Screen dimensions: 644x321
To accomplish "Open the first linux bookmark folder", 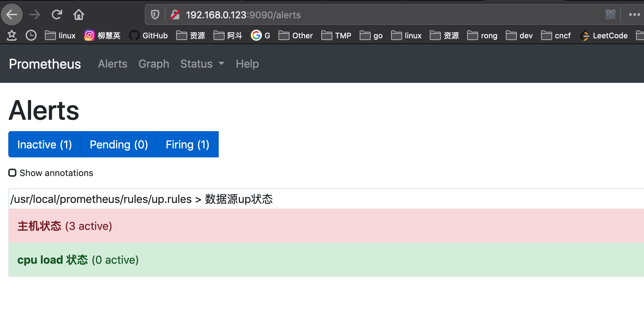I will pyautogui.click(x=60, y=35).
